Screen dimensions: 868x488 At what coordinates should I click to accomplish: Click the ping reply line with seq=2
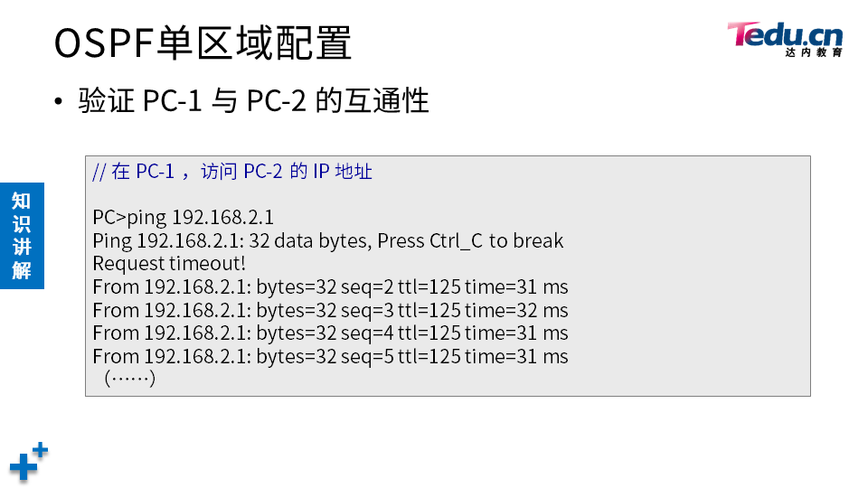point(330,287)
